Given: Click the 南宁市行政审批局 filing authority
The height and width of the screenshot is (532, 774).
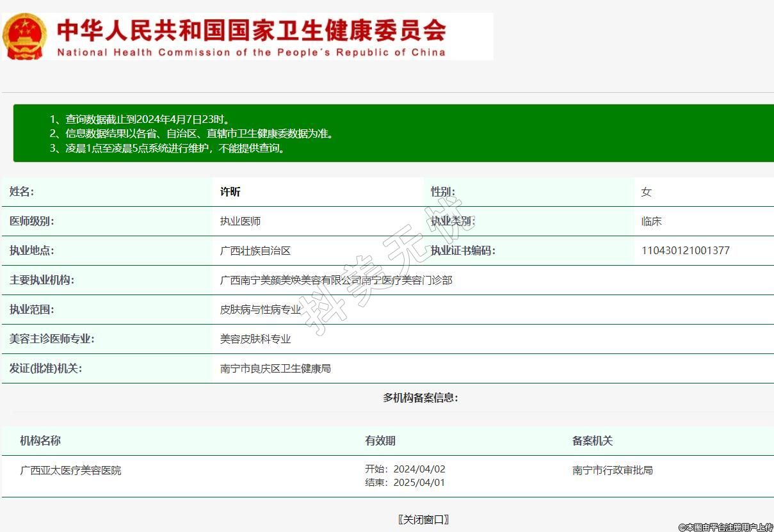Looking at the screenshot, I should pyautogui.click(x=613, y=471).
